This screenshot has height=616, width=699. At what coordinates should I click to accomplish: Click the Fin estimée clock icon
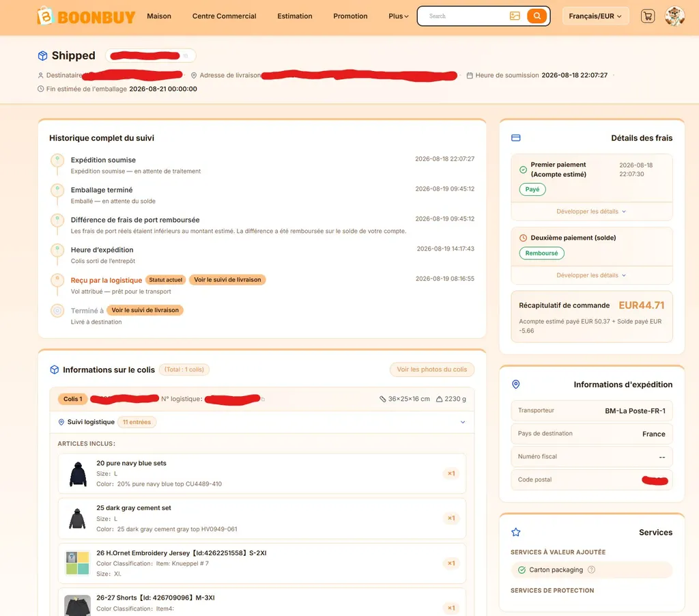pos(40,89)
